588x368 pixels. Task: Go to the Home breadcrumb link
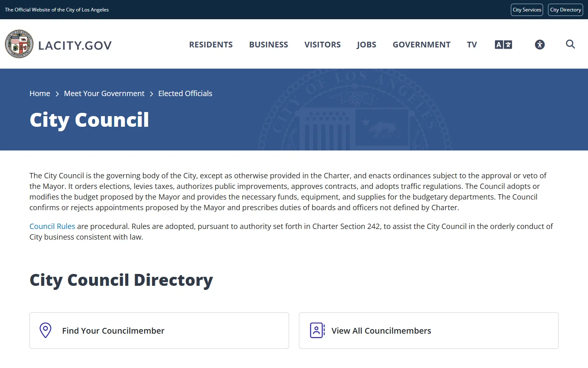click(40, 94)
